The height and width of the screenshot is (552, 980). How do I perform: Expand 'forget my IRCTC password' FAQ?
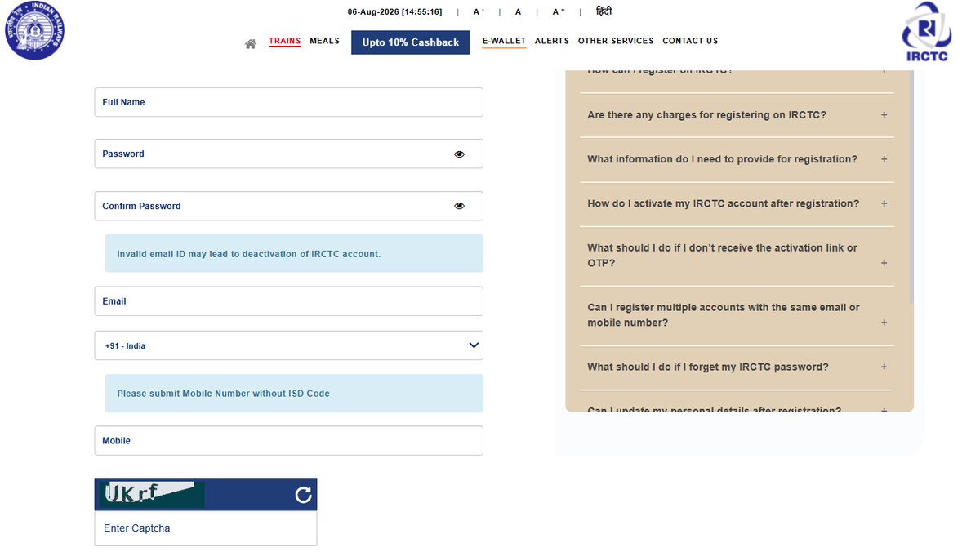tap(737, 367)
